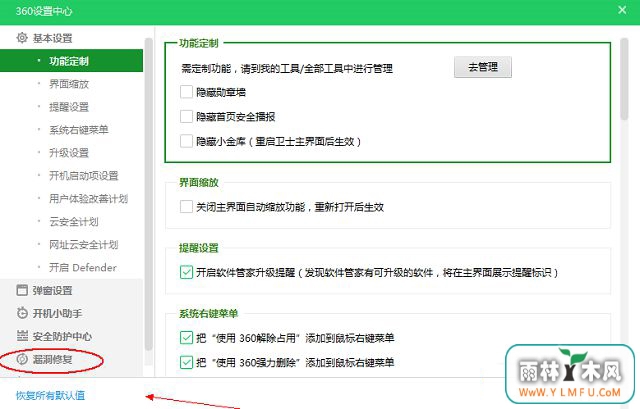The height and width of the screenshot is (409, 640).
Task: Click the 系统右键菜单 section heading
Action: click(209, 313)
